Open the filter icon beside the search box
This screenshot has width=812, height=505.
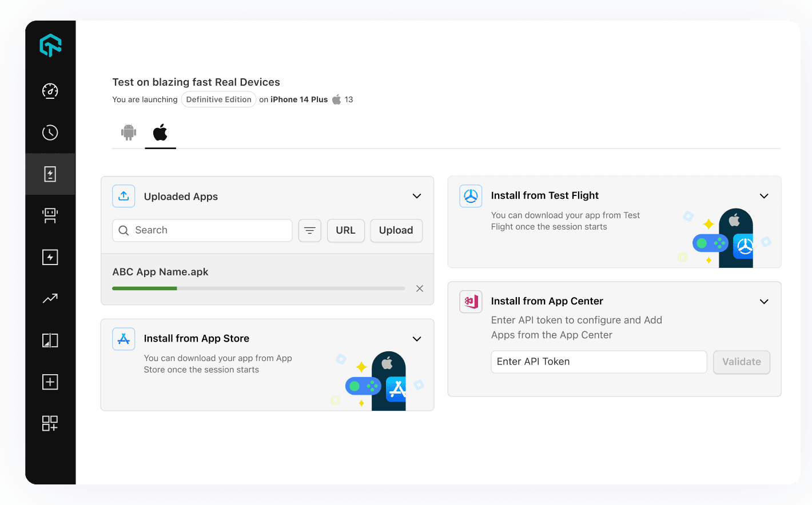[309, 230]
